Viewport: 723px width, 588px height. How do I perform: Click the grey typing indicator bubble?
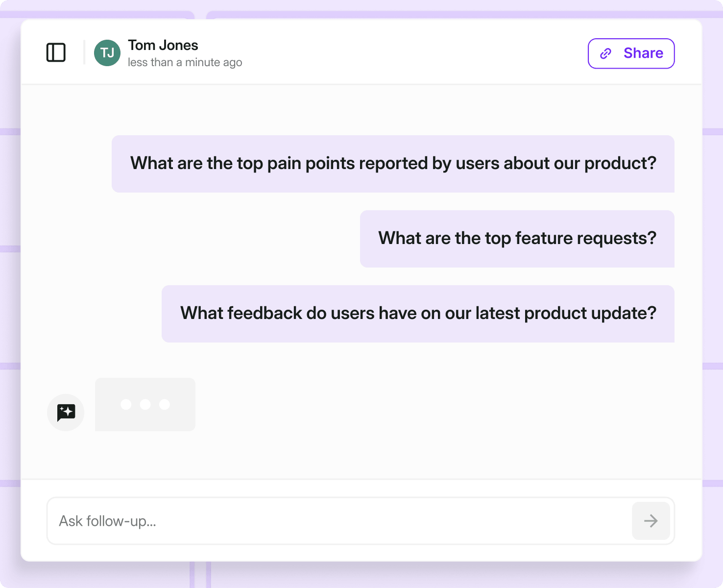(145, 404)
